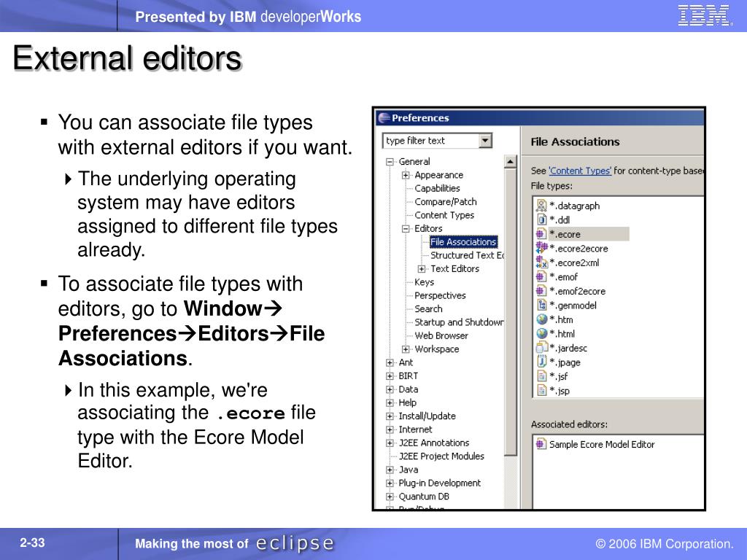Expand the Help tree node
The height and width of the screenshot is (560, 747).
tap(390, 402)
